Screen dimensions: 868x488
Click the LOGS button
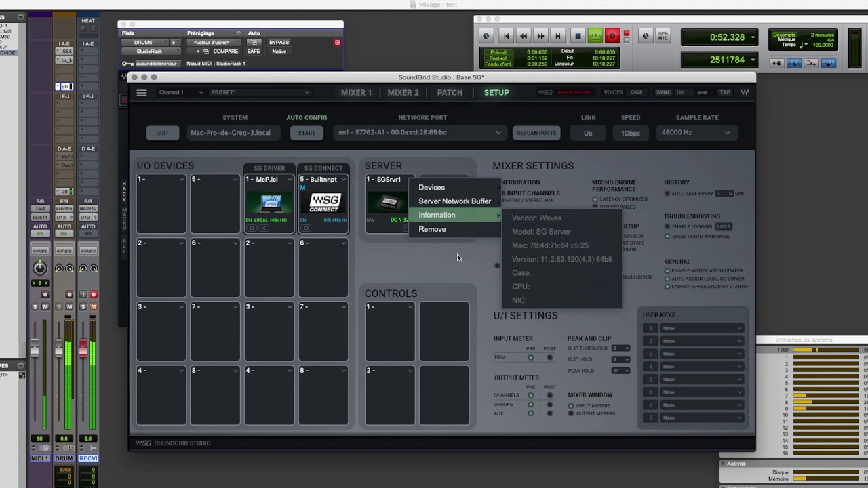point(724,226)
